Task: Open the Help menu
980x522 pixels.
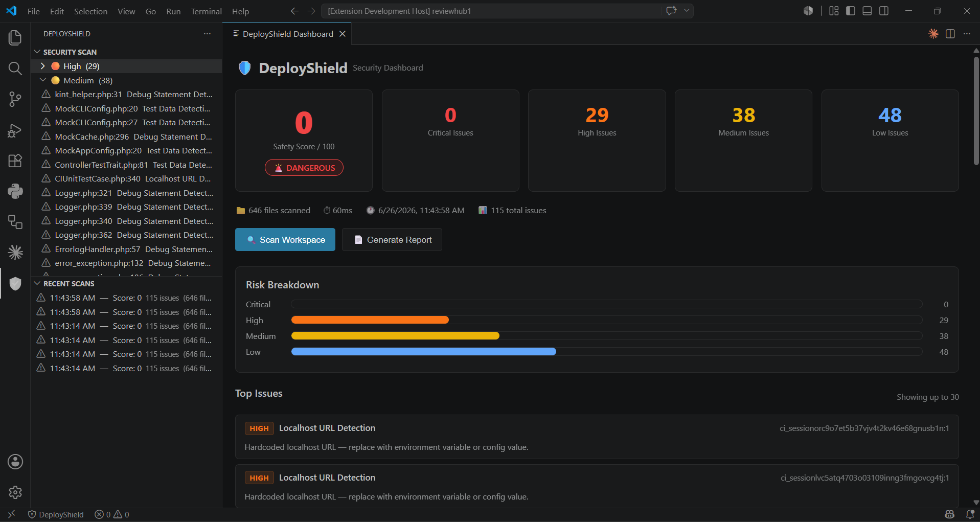Action: (240, 11)
